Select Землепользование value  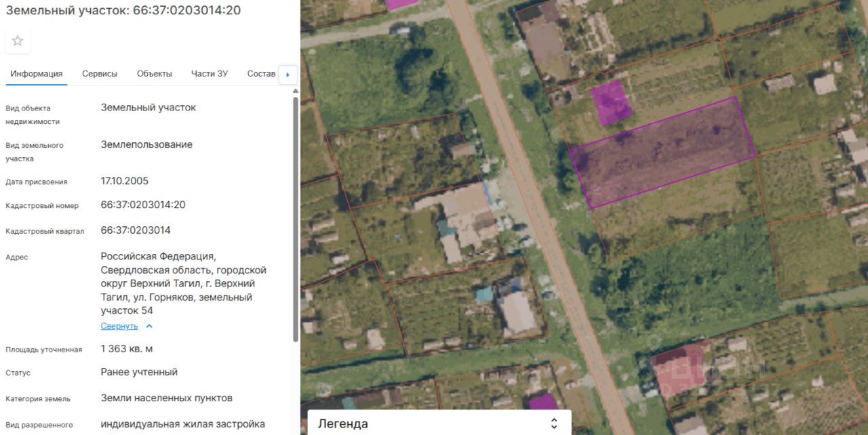[146, 144]
